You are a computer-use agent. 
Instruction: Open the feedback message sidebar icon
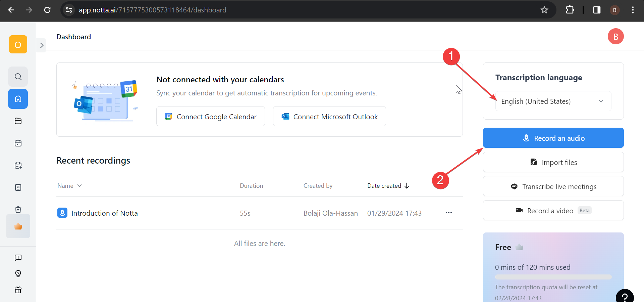[18, 258]
